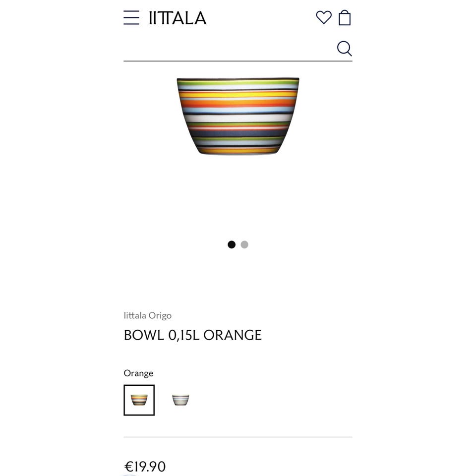Focus the search input field
This screenshot has width=476, height=476.
228,49
